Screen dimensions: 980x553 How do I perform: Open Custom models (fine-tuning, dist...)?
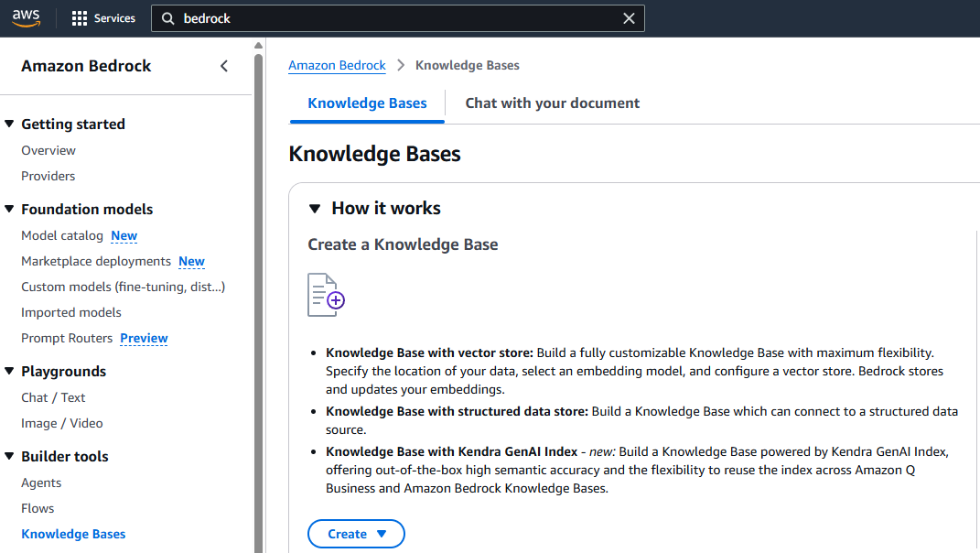[124, 287]
